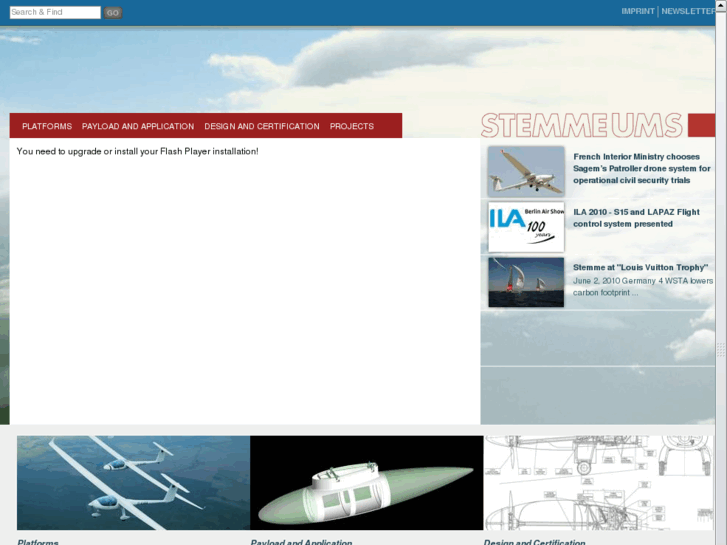Click the two gliders Platforms image
The width and height of the screenshot is (727, 545).
(x=134, y=482)
